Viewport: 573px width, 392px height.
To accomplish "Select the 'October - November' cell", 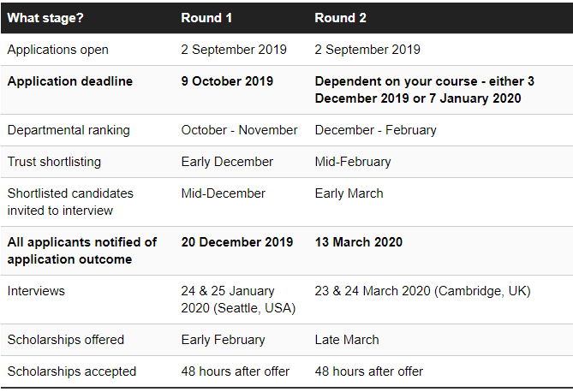I will pyautogui.click(x=239, y=130).
